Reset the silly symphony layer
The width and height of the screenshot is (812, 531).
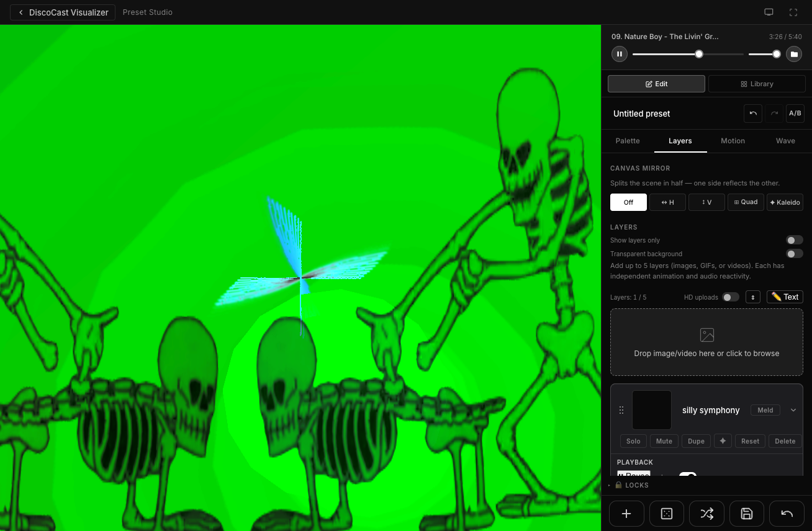pos(750,441)
